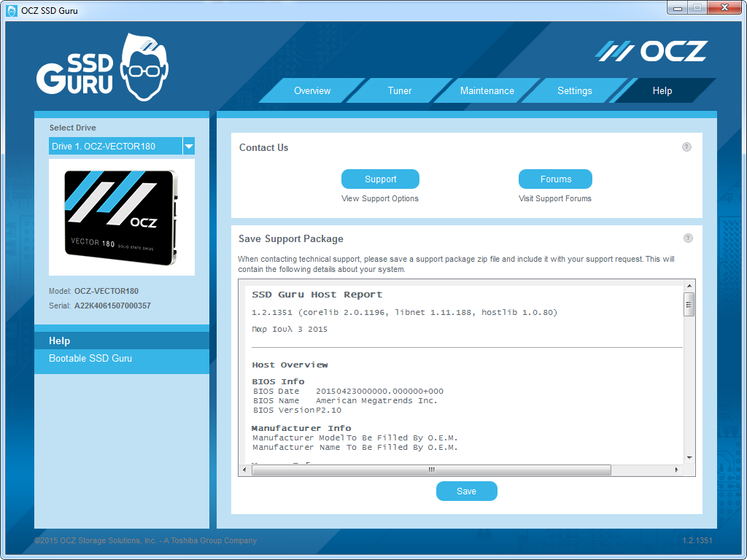Open Save Support Package help icon
747x560 pixels.
(688, 238)
